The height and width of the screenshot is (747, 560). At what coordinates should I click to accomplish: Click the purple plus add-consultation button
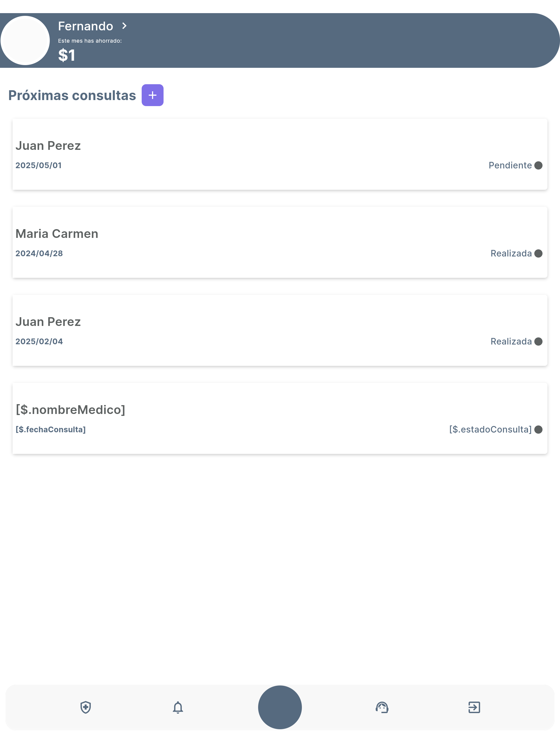tap(152, 95)
